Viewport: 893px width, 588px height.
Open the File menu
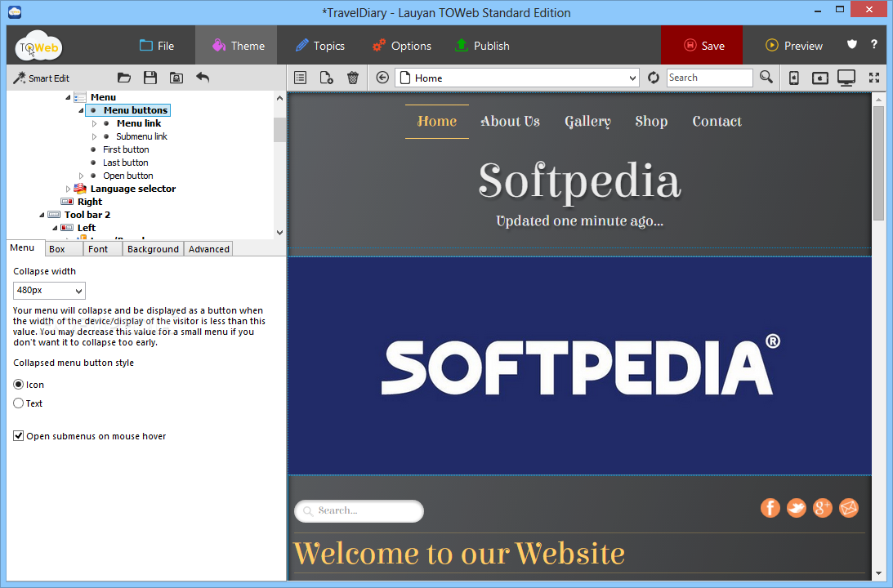(x=157, y=46)
